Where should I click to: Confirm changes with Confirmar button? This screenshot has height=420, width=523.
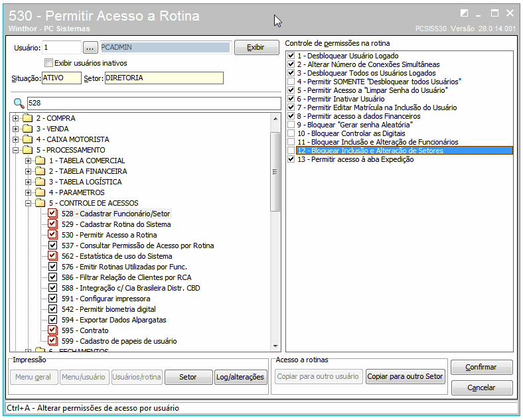coord(481,367)
